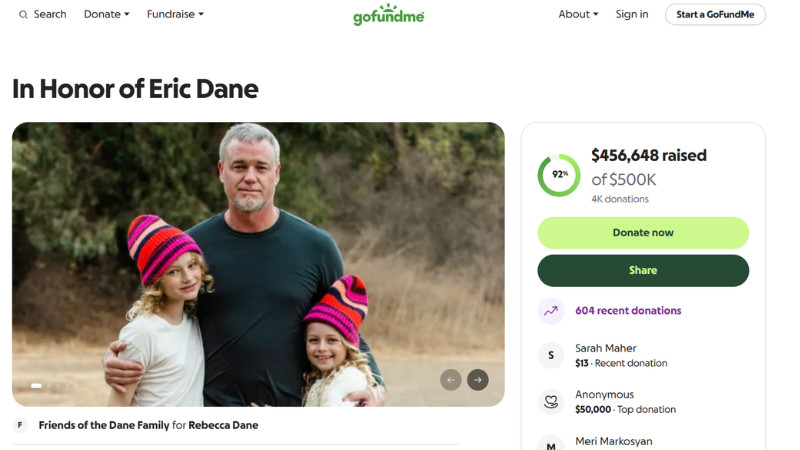Expand the Donate dropdown menu

pos(106,15)
